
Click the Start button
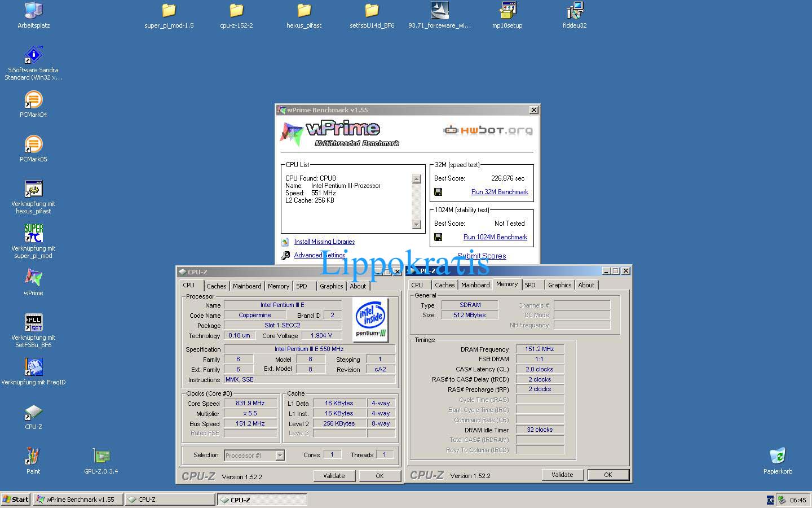coord(15,500)
